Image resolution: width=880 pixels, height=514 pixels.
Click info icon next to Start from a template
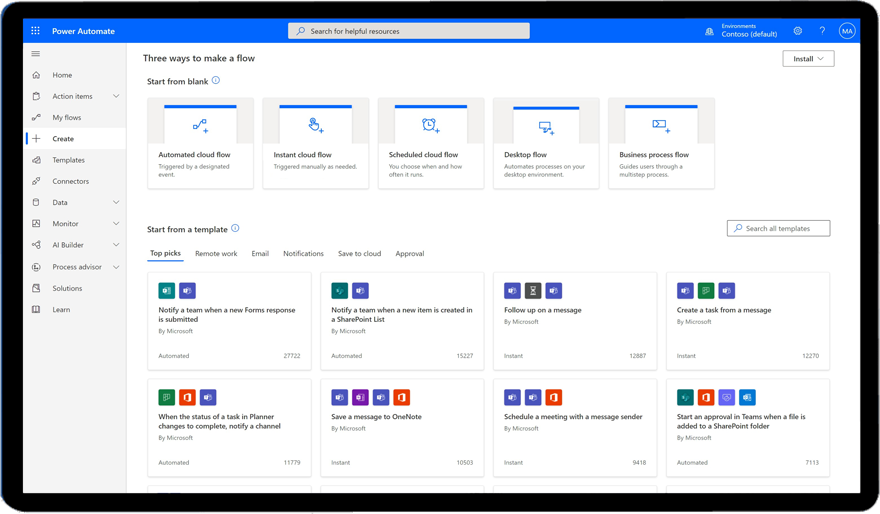pyautogui.click(x=235, y=228)
